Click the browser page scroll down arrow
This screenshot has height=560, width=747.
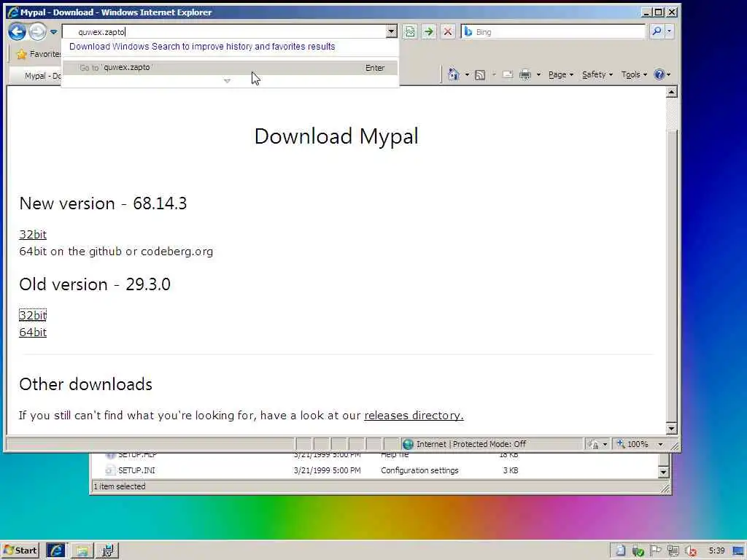click(x=671, y=429)
